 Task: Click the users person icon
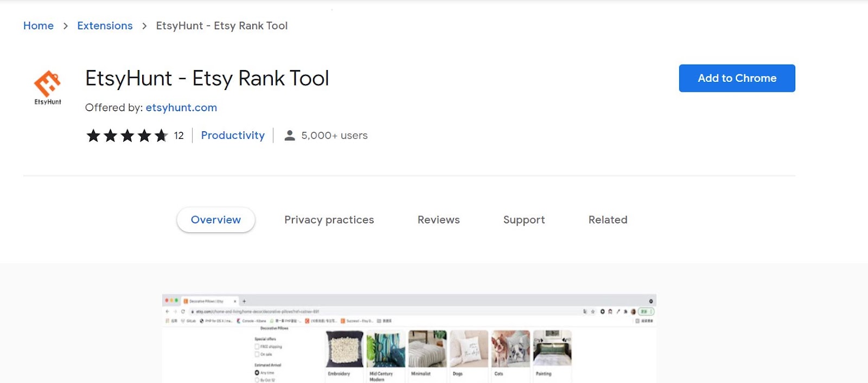click(x=290, y=136)
